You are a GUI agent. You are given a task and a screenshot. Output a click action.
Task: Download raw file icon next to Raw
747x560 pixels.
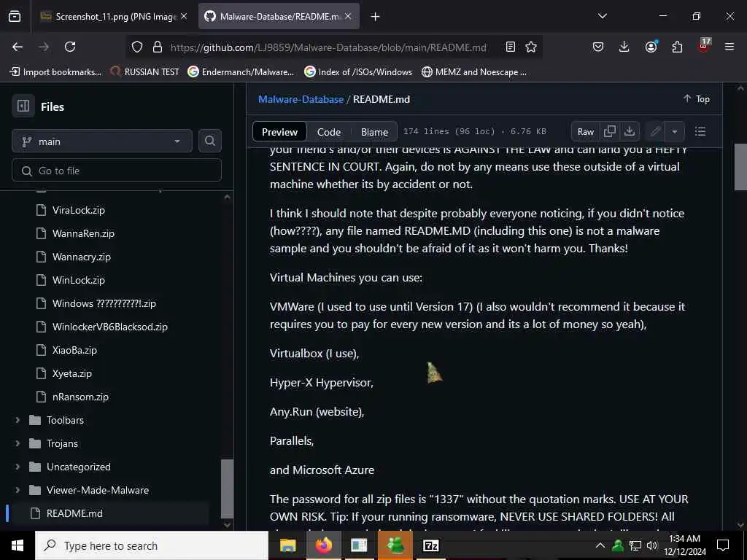click(630, 131)
